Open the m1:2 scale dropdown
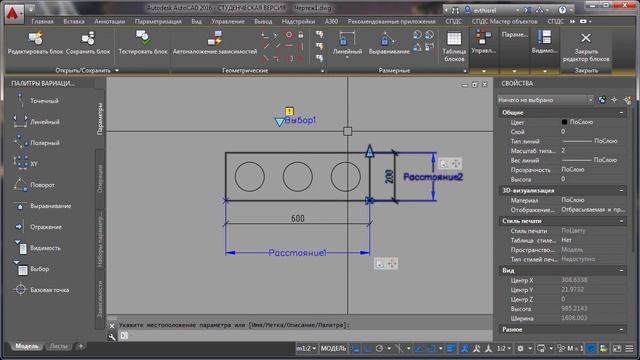 (306, 349)
